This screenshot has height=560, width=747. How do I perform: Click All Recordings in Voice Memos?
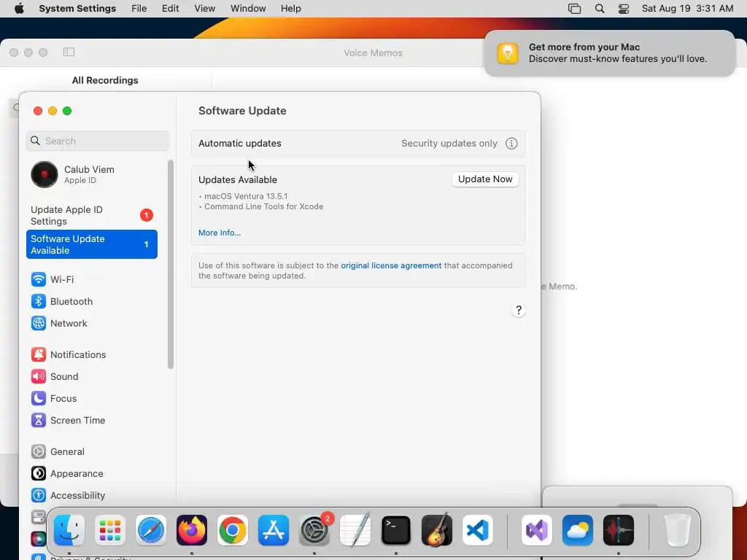[x=105, y=80]
